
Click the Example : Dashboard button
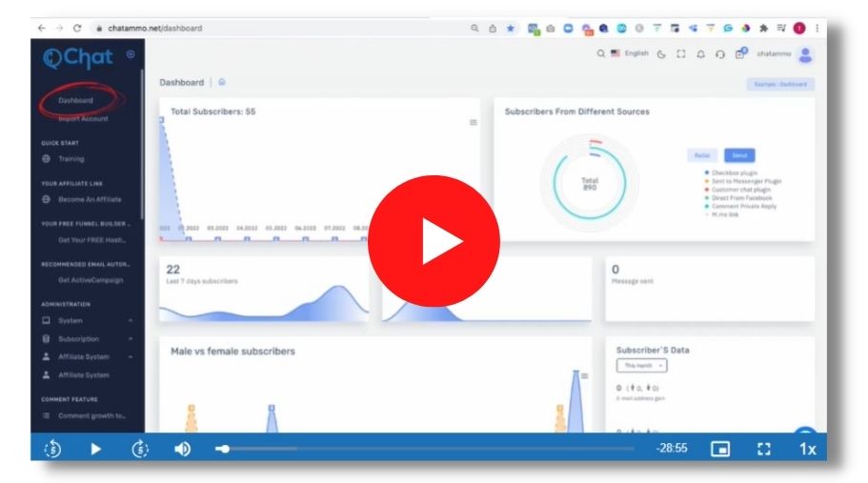click(x=780, y=84)
